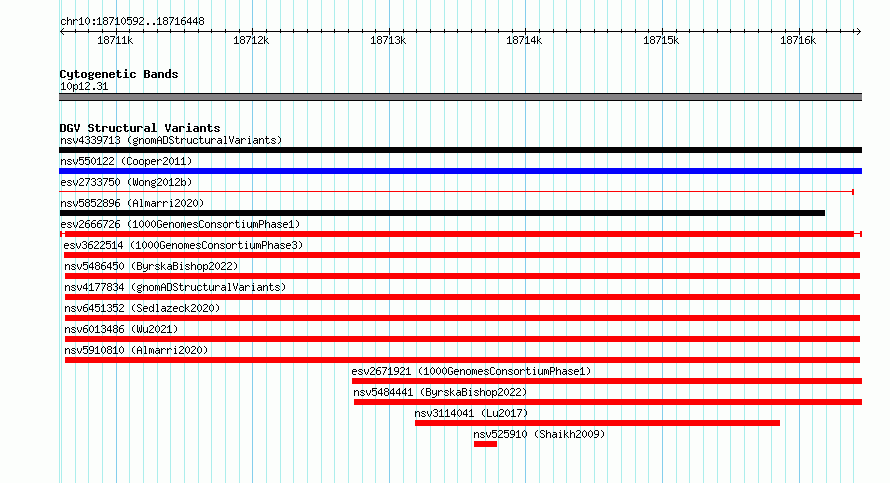Select the 10p12.31 band label

(84, 86)
